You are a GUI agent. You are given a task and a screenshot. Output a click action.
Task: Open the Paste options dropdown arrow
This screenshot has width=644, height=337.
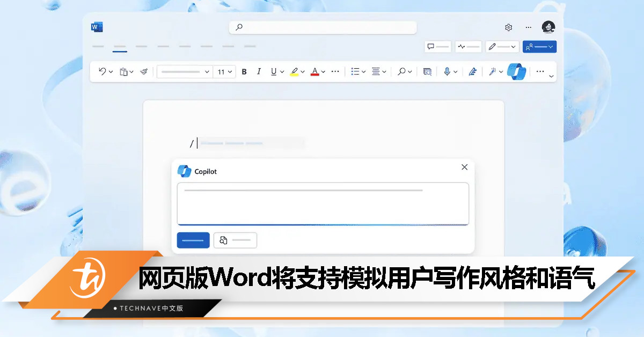(x=132, y=72)
